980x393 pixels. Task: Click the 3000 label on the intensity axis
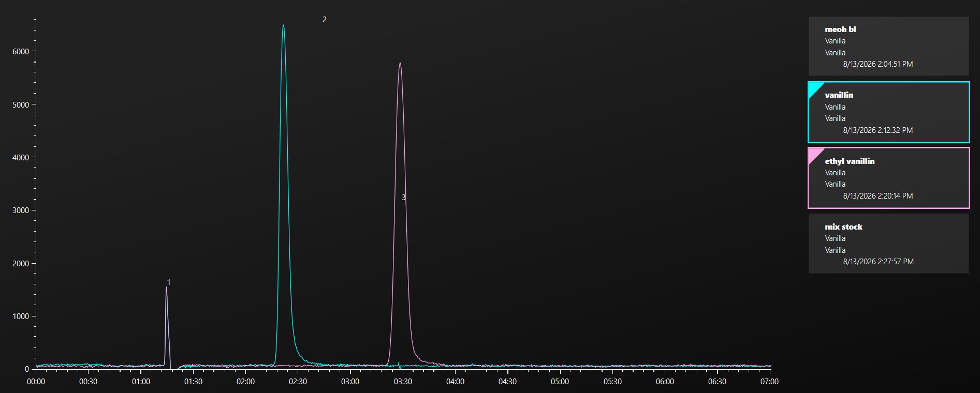[21, 210]
